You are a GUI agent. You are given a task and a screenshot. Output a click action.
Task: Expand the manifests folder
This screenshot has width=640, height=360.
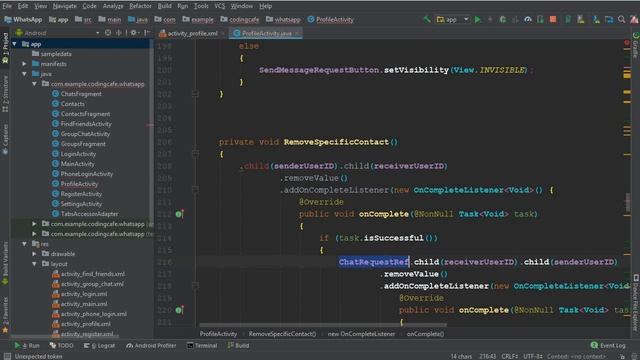click(24, 64)
